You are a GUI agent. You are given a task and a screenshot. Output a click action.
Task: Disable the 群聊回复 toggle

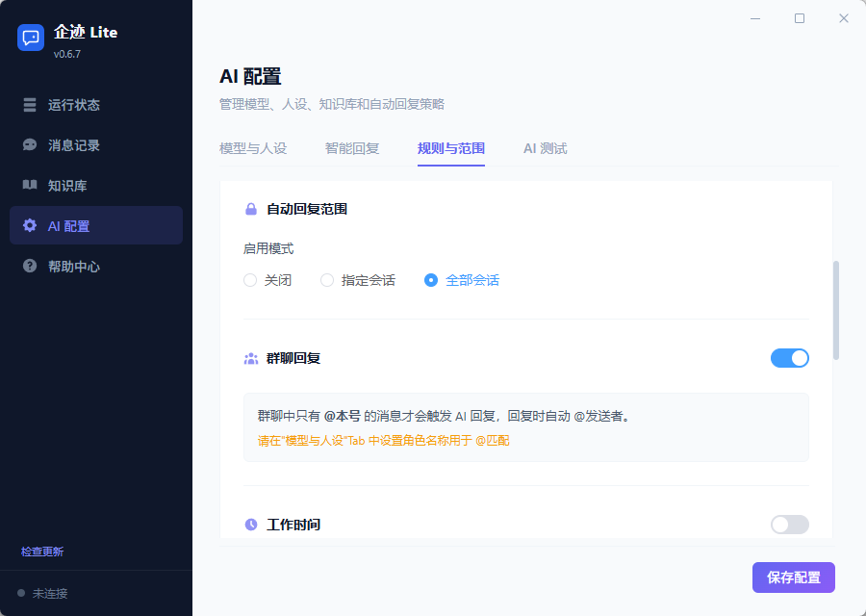(790, 357)
